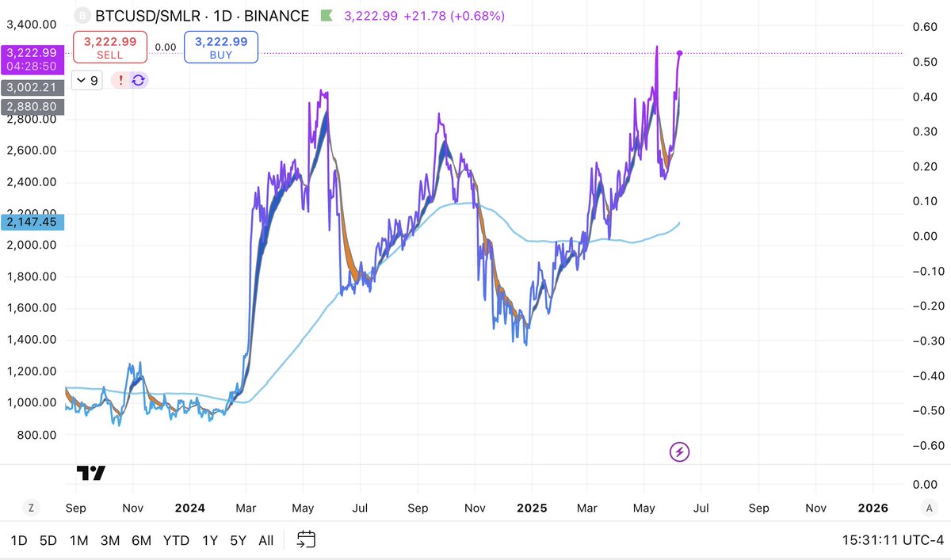Click the 2024 label on time axis
The width and height of the screenshot is (951, 560).
190,508
